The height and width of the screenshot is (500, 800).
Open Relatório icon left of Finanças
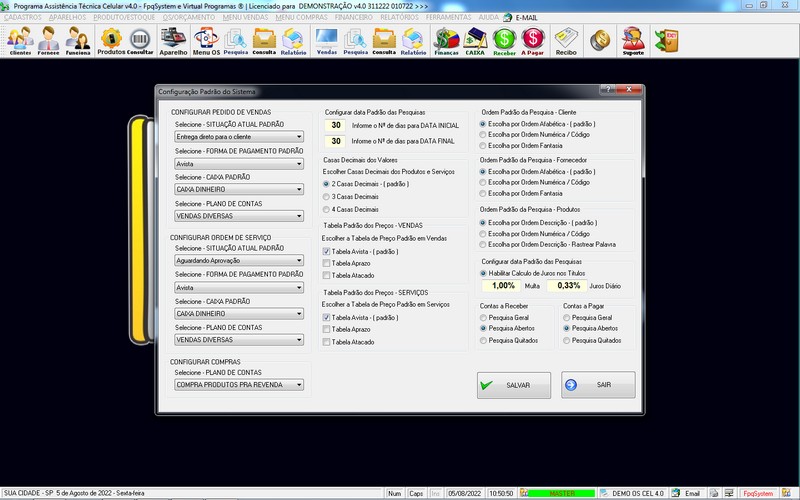413,40
